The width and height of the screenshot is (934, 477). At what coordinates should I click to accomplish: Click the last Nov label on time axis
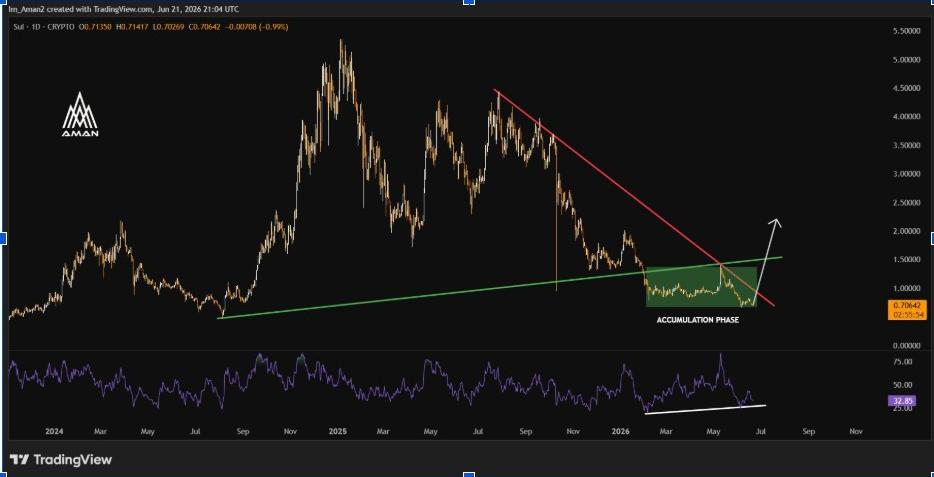pos(855,431)
